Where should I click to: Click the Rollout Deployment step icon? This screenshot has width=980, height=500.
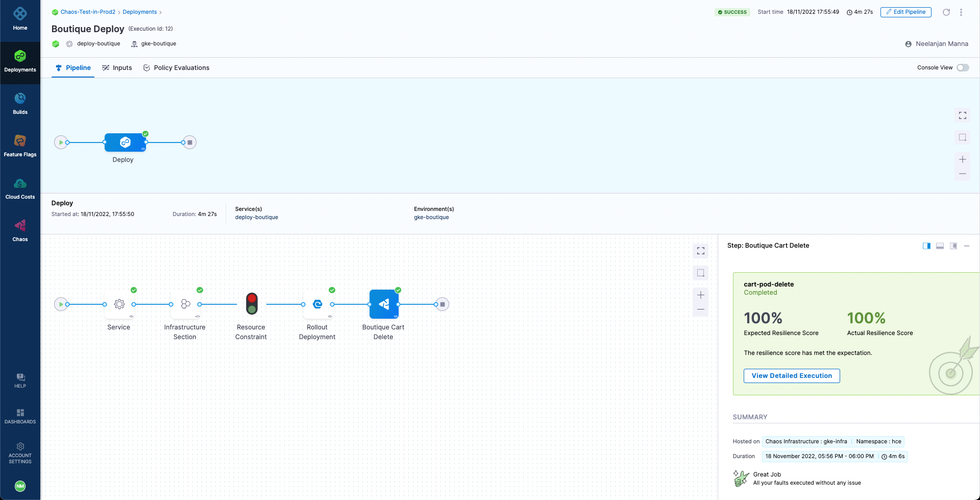pyautogui.click(x=317, y=304)
